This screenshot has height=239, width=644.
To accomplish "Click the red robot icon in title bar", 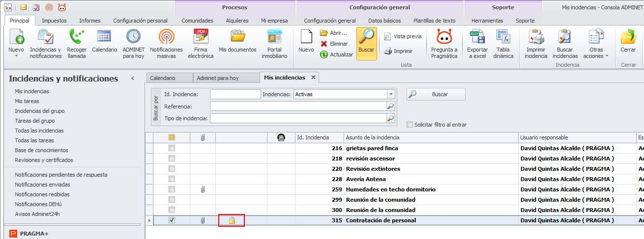I will 62,7.
